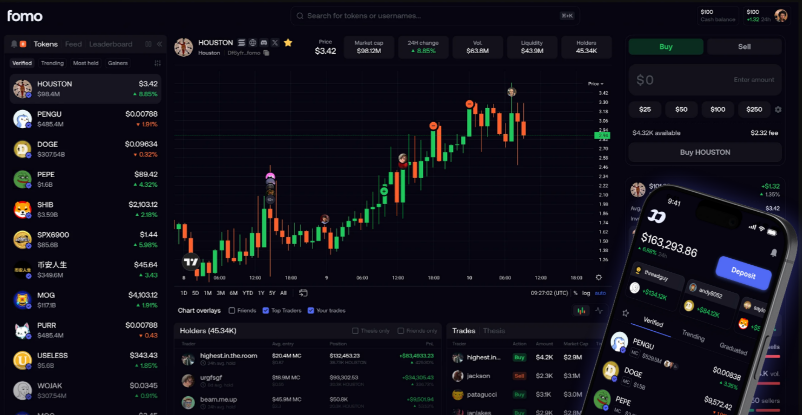Set chart range to 1D

point(184,293)
